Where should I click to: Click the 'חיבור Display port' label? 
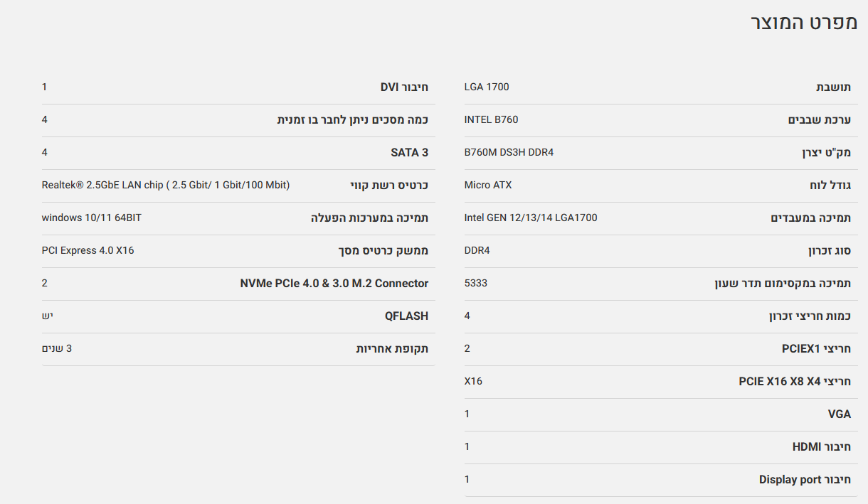tap(805, 480)
